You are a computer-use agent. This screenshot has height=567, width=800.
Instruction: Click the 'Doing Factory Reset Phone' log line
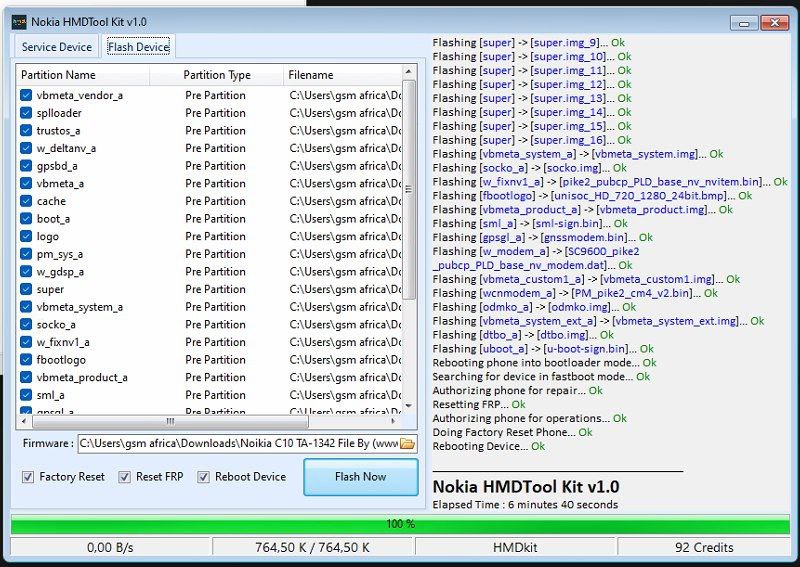(512, 432)
